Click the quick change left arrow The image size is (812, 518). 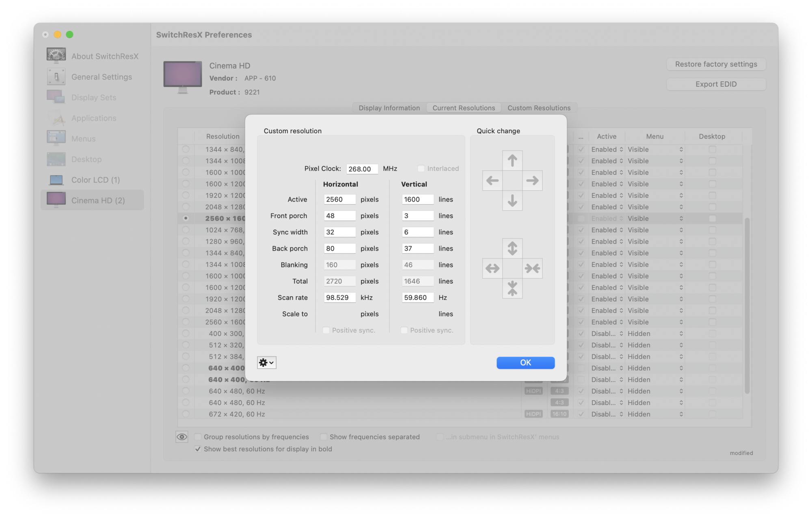point(492,180)
